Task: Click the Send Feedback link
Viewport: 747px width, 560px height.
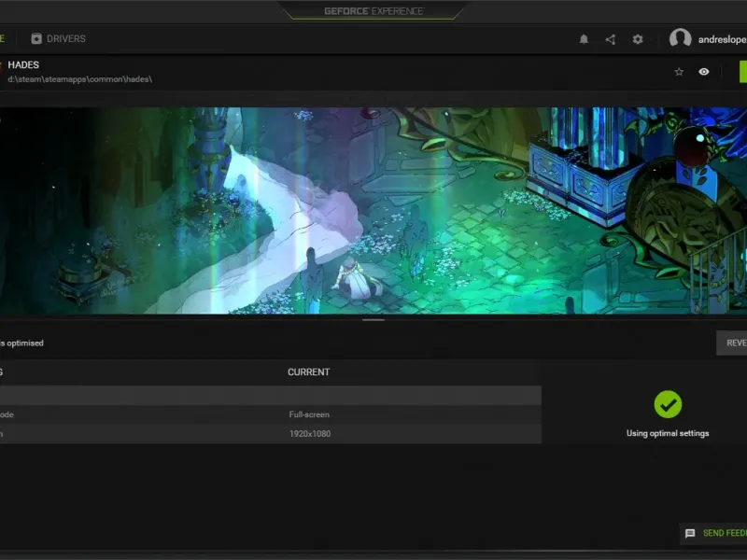Action: 725,533
